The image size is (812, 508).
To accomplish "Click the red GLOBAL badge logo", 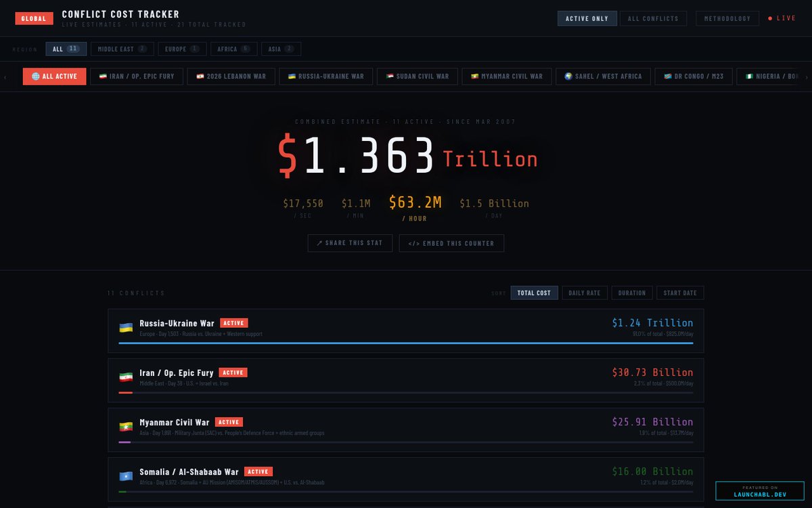I will coord(34,18).
